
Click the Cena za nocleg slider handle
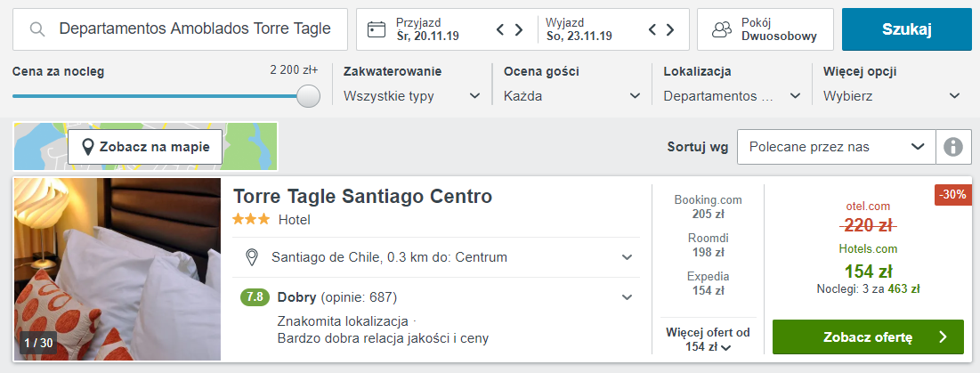click(308, 96)
